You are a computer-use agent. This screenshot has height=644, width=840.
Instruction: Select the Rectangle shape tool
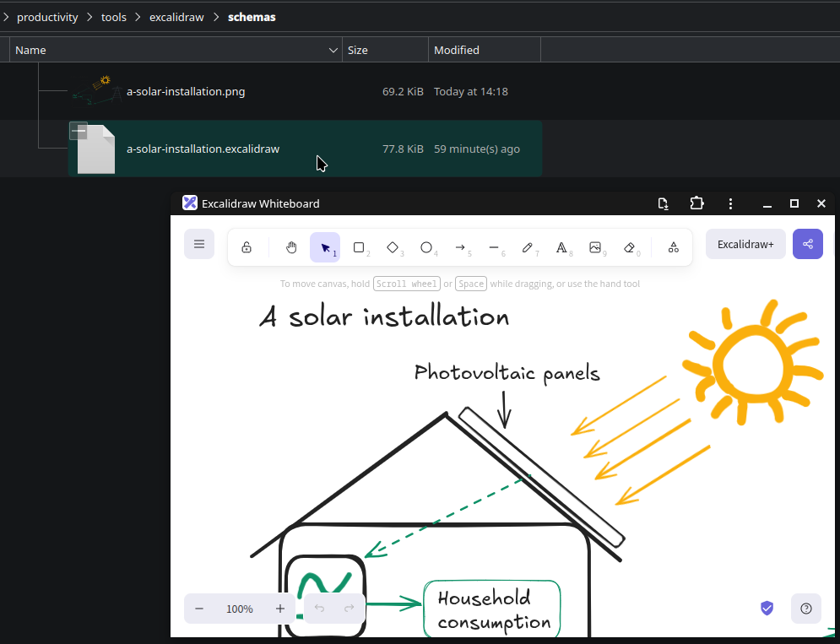pos(359,247)
